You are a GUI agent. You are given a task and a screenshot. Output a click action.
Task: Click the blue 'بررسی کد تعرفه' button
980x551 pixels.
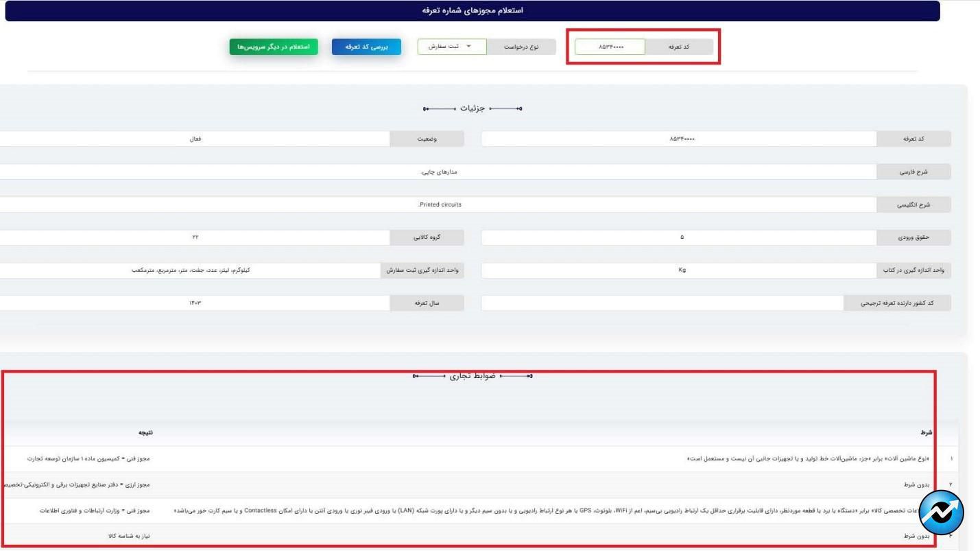click(x=366, y=47)
